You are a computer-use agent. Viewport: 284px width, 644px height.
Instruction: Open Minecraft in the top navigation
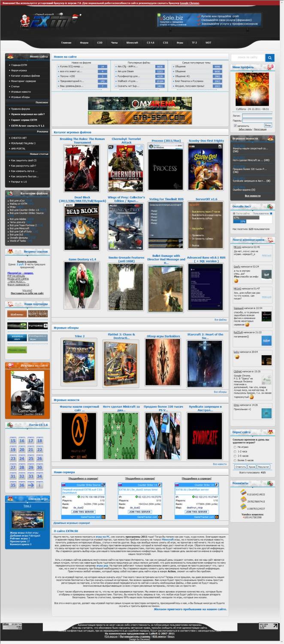pyautogui.click(x=132, y=43)
